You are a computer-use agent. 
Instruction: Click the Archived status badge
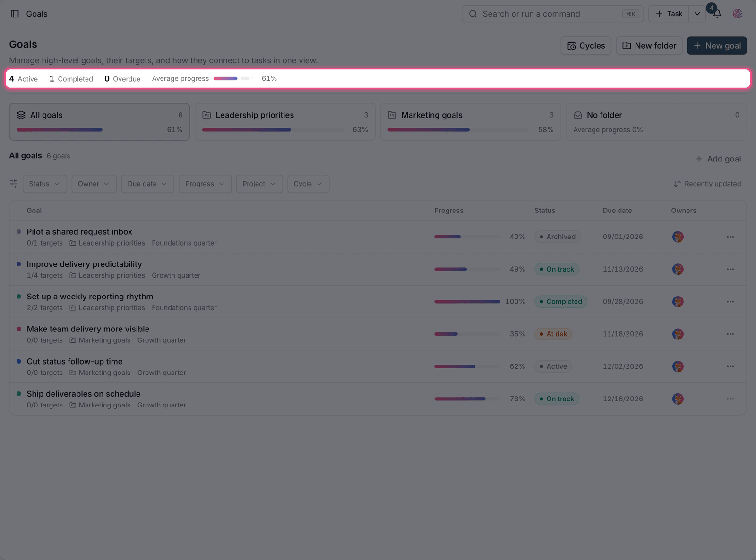pyautogui.click(x=558, y=237)
